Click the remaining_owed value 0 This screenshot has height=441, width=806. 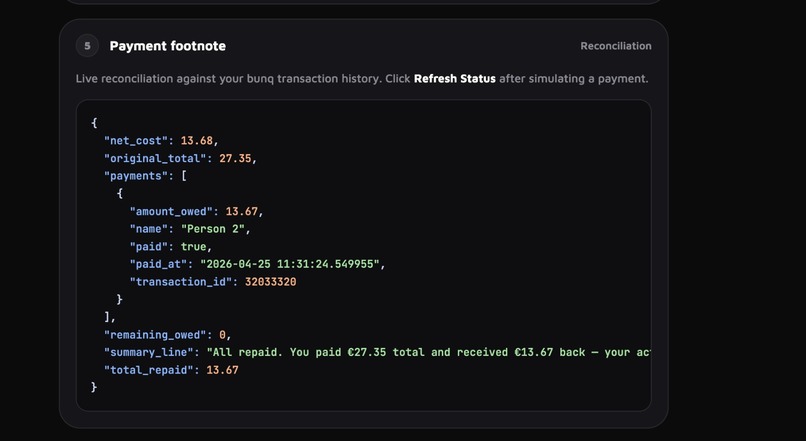223,335
